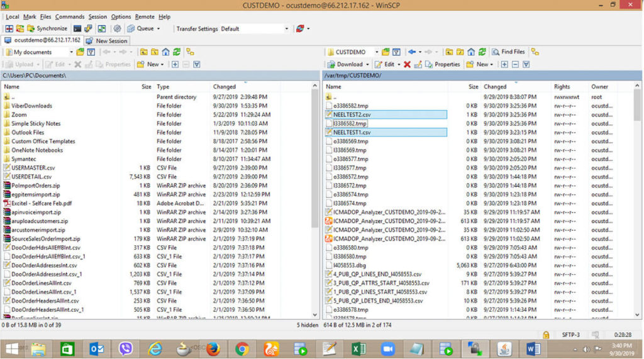Open the terminal console icon in toolbar
Screen dimensions: 644x359
point(77,29)
